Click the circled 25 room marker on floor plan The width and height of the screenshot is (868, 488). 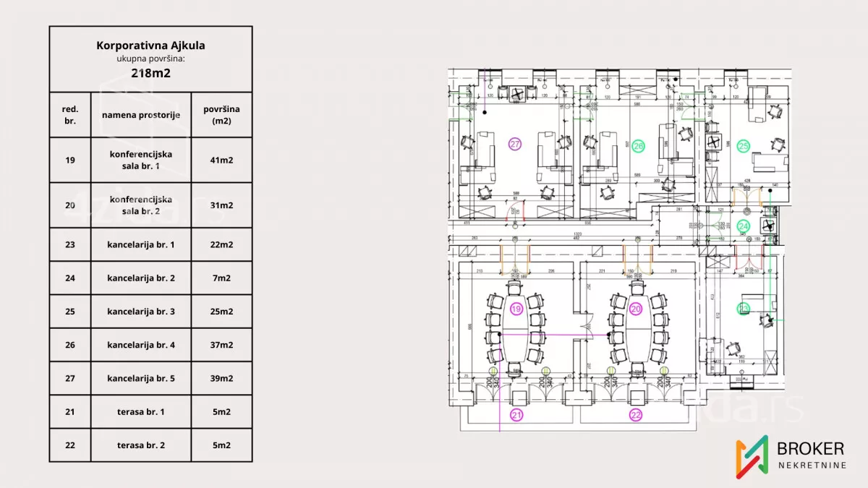[x=744, y=146]
